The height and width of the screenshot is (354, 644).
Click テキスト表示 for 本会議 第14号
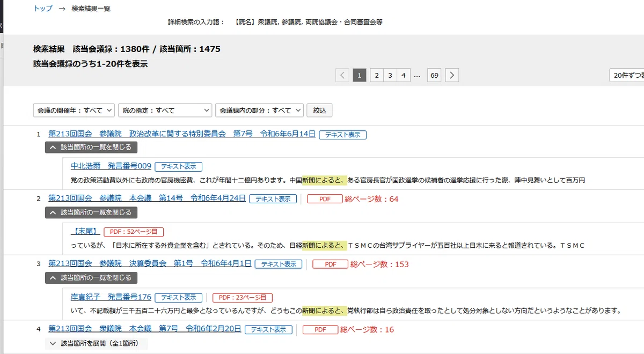point(273,199)
